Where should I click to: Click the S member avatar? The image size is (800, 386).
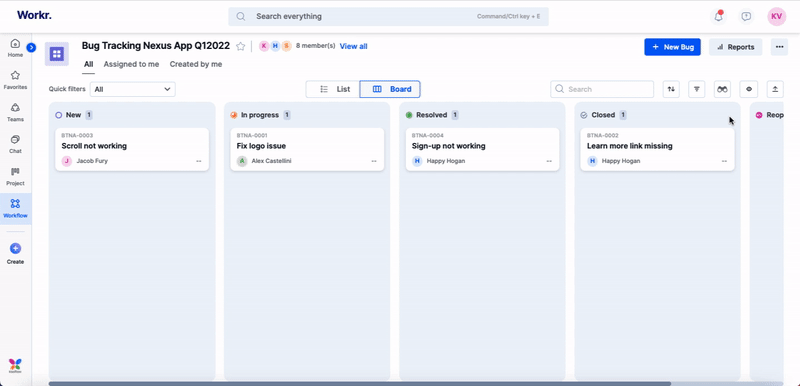point(286,46)
